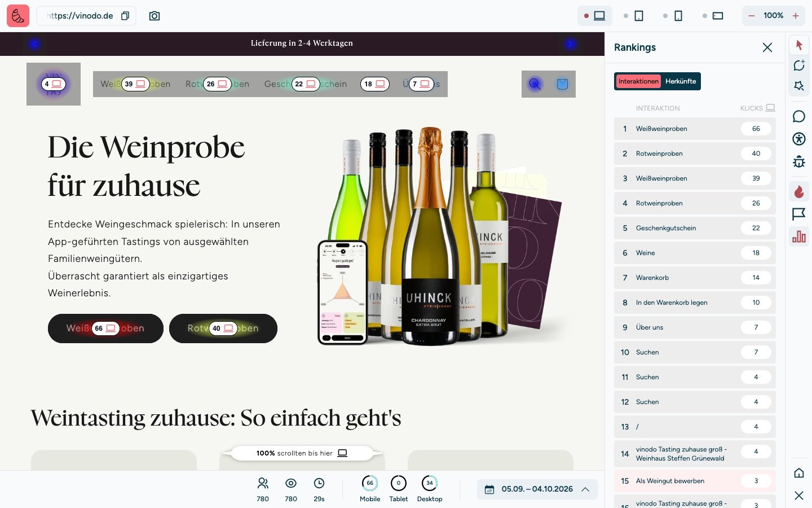The height and width of the screenshot is (508, 812).
Task: Click the X icon at the sidebar bottom
Action: tap(799, 496)
